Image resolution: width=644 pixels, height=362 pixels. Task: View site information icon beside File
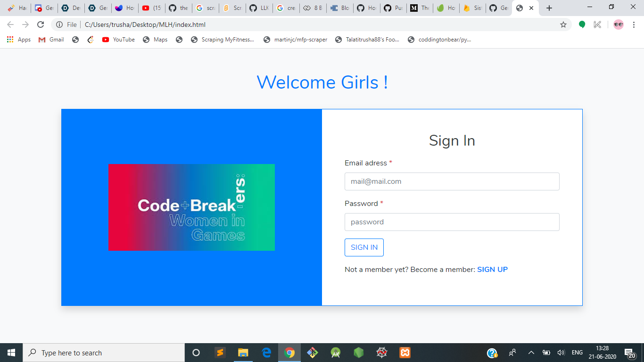[59, 25]
